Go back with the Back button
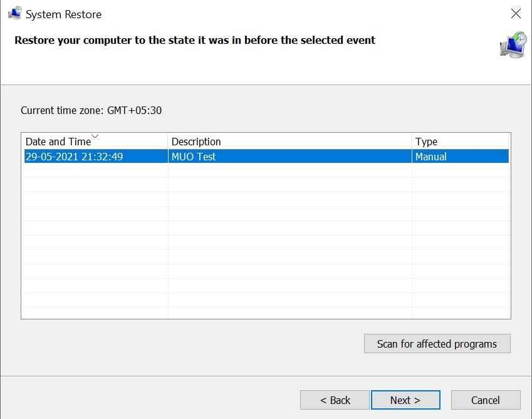This screenshot has width=532, height=419. 335,400
